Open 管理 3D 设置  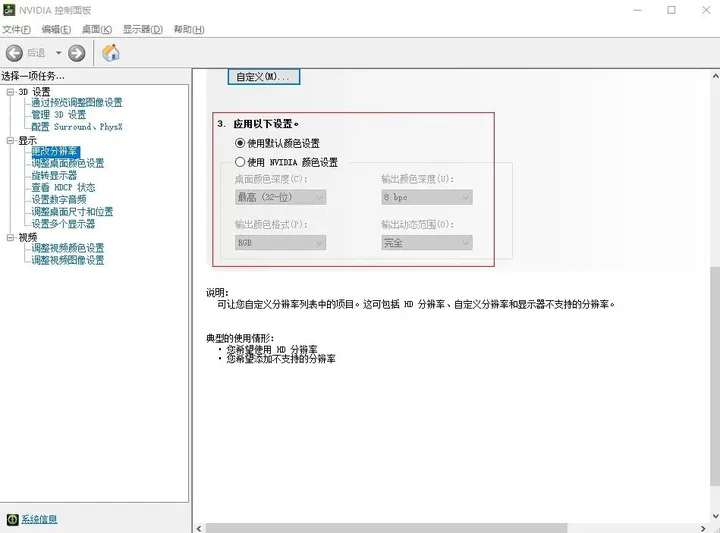point(58,115)
